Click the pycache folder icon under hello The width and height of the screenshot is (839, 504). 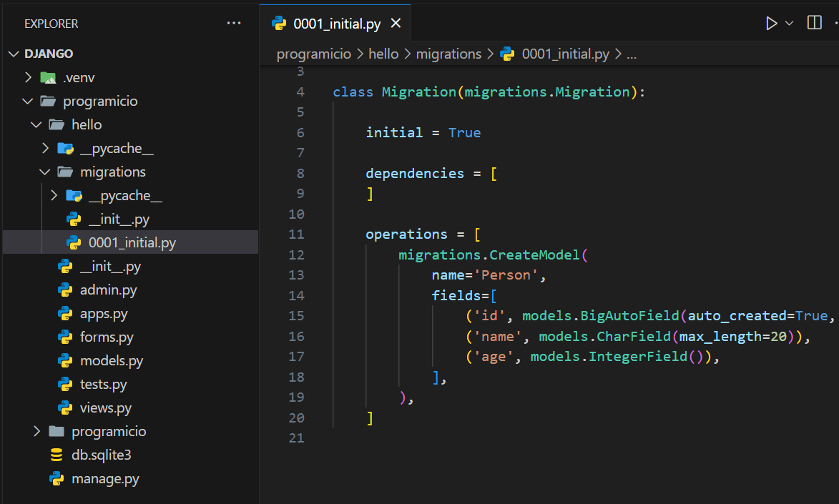[x=65, y=148]
